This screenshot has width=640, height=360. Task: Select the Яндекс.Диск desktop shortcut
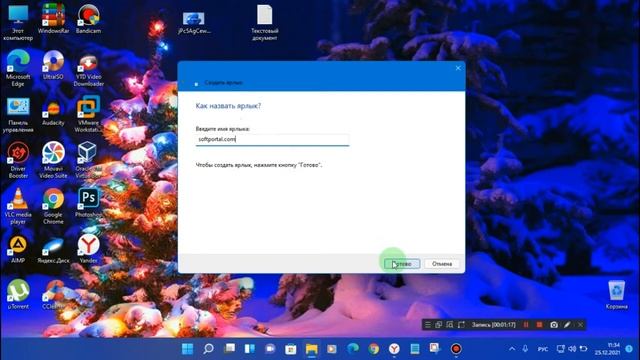pyautogui.click(x=53, y=249)
